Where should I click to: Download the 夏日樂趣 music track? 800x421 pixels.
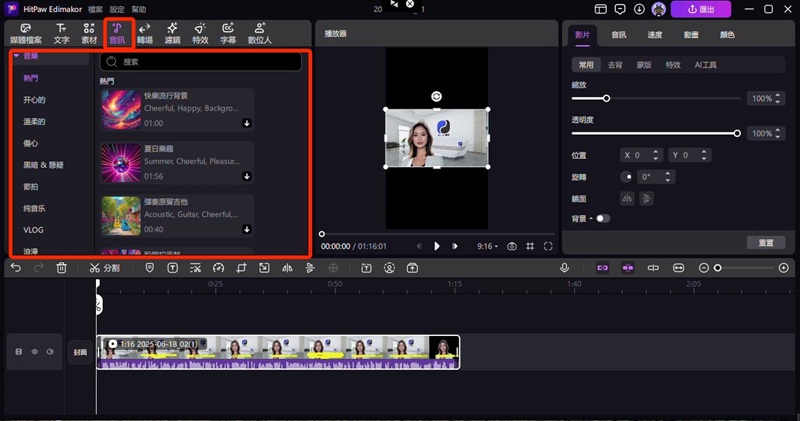(246, 177)
